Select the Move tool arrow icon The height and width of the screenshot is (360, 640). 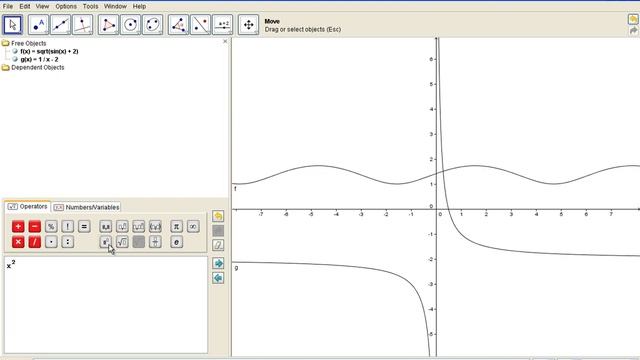point(13,25)
